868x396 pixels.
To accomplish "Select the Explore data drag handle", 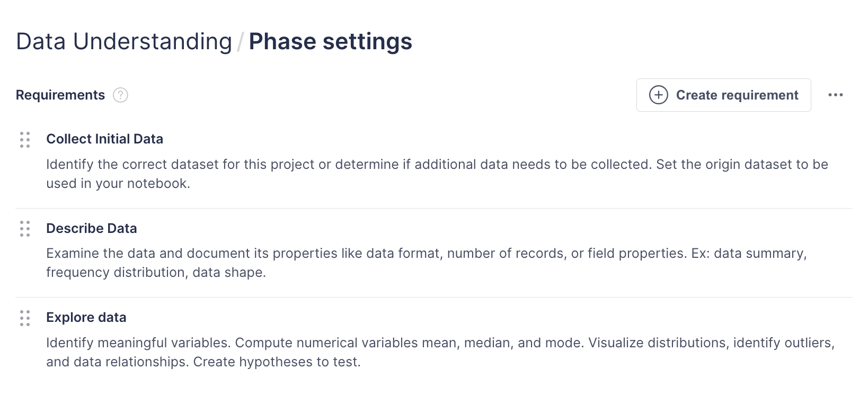I will 25,318.
